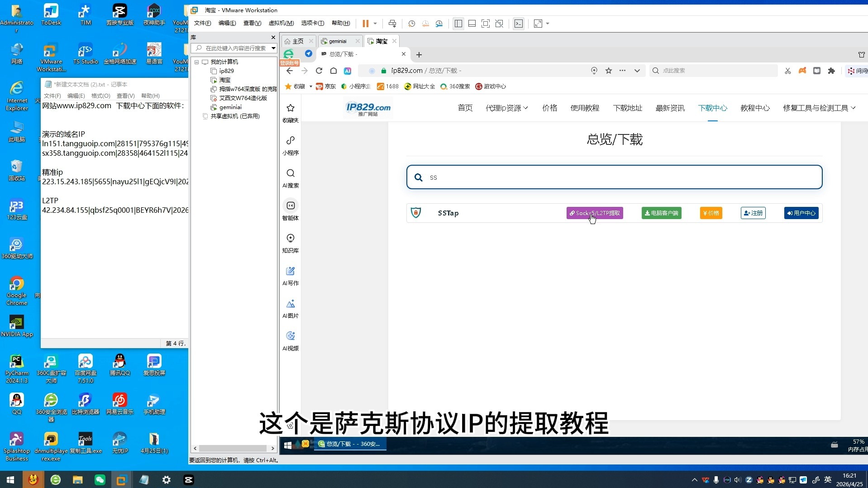Expand the address bar dropdown chevron

[637, 71]
